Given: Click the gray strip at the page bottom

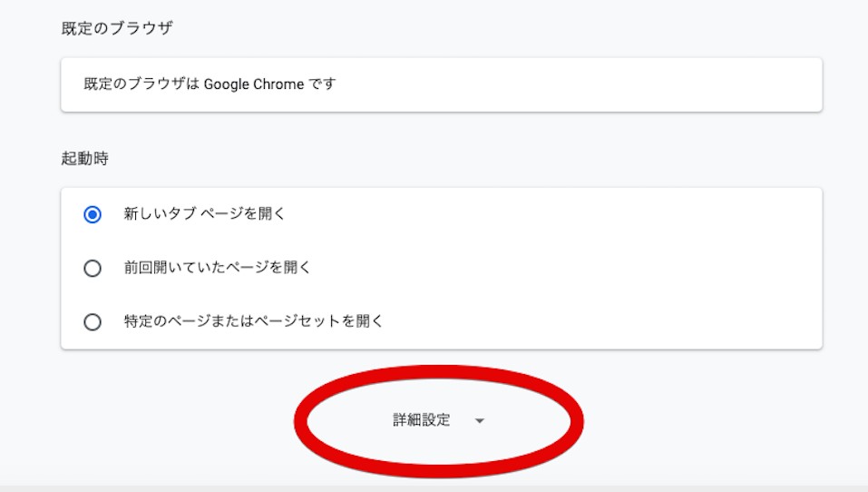Looking at the screenshot, I should click(434, 488).
